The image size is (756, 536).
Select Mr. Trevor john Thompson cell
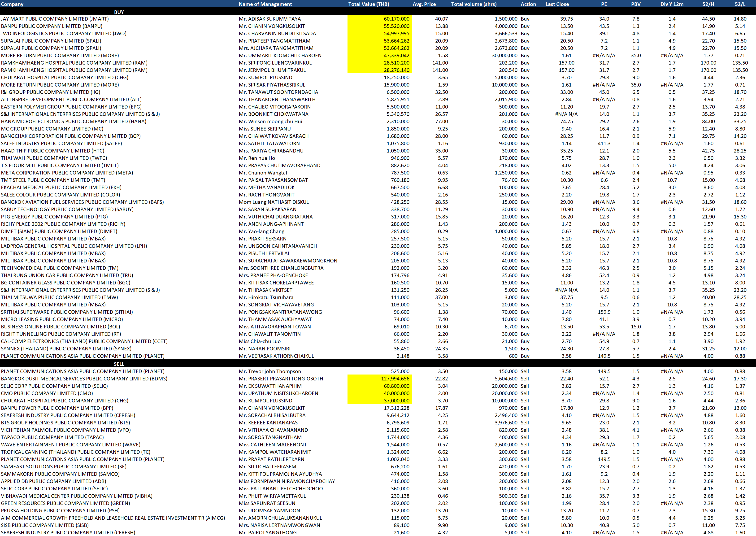coord(269,371)
